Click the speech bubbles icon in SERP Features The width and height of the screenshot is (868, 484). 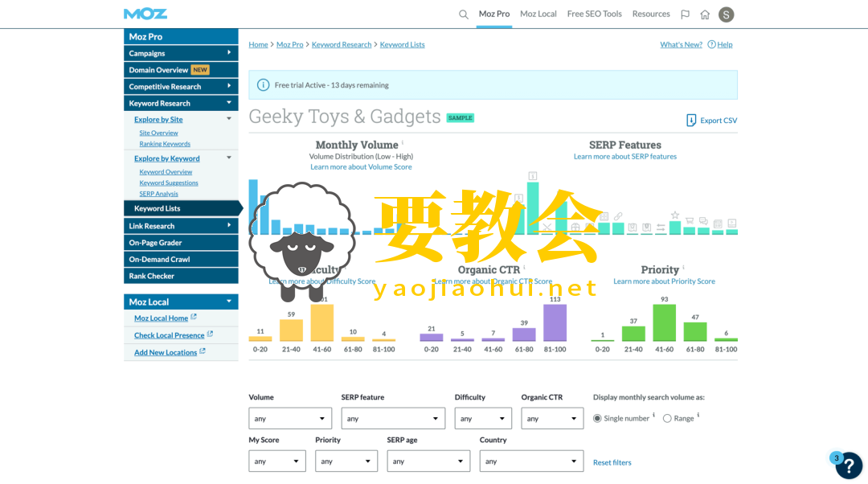pyautogui.click(x=703, y=221)
